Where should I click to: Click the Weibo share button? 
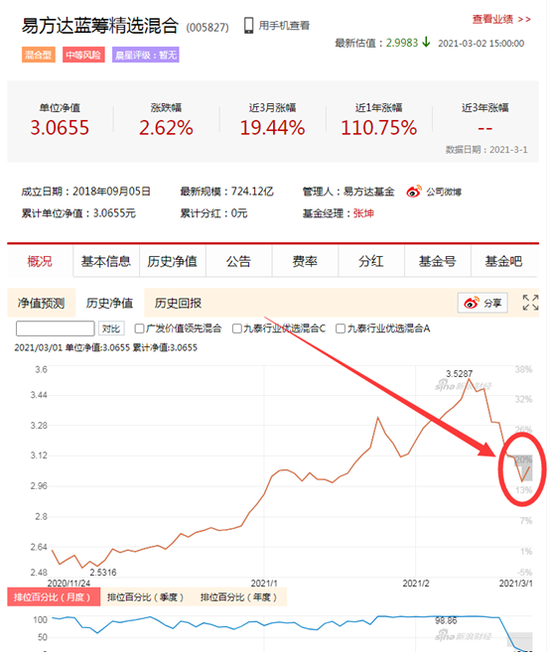pos(482,303)
